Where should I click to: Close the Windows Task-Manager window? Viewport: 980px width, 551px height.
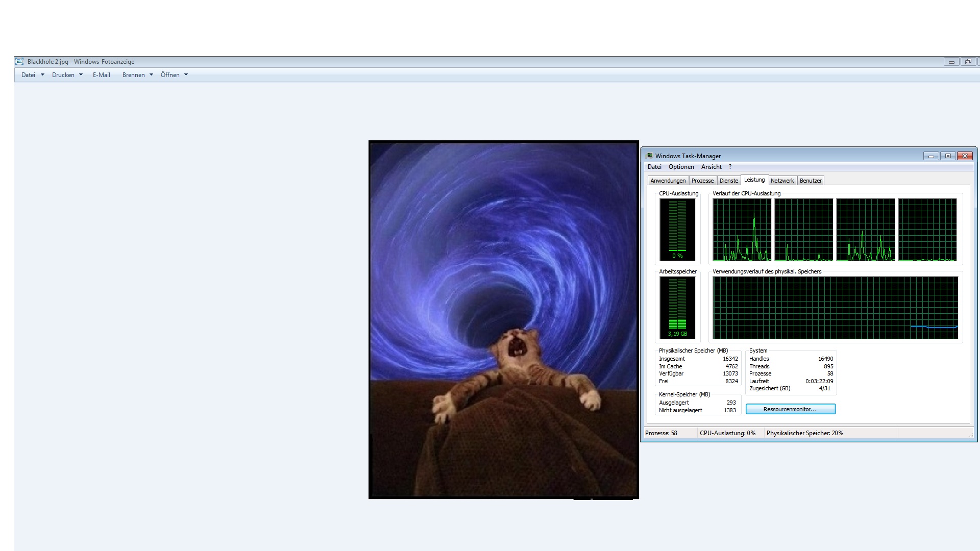click(x=965, y=156)
